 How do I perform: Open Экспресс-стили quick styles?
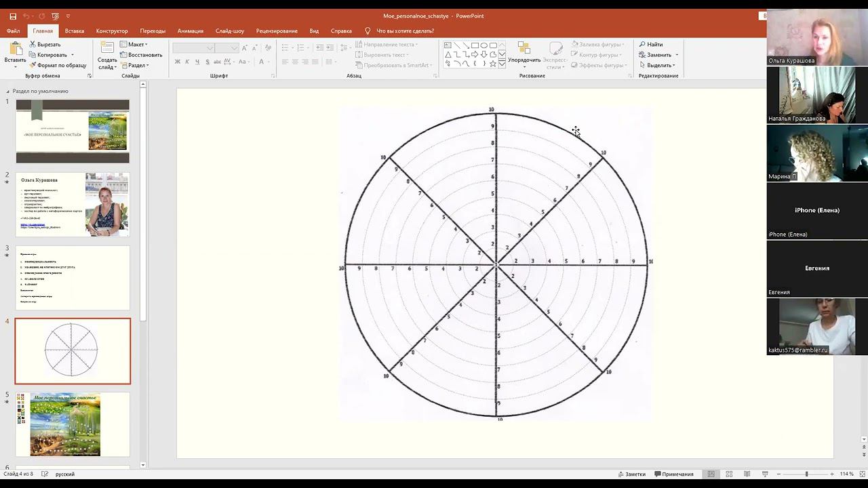click(555, 54)
